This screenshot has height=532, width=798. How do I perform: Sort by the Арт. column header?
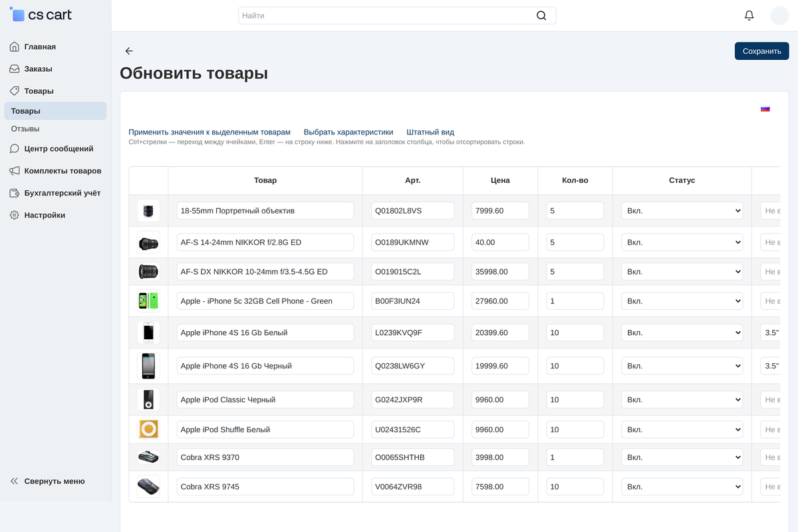[413, 180]
